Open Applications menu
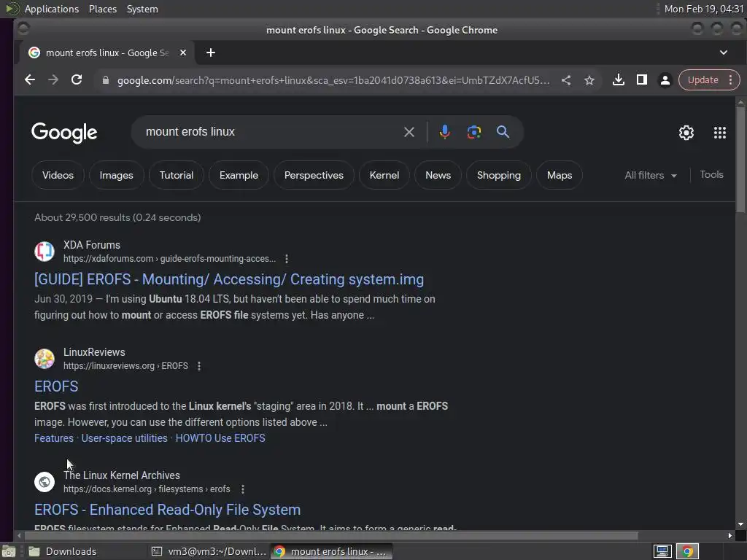 pos(52,9)
